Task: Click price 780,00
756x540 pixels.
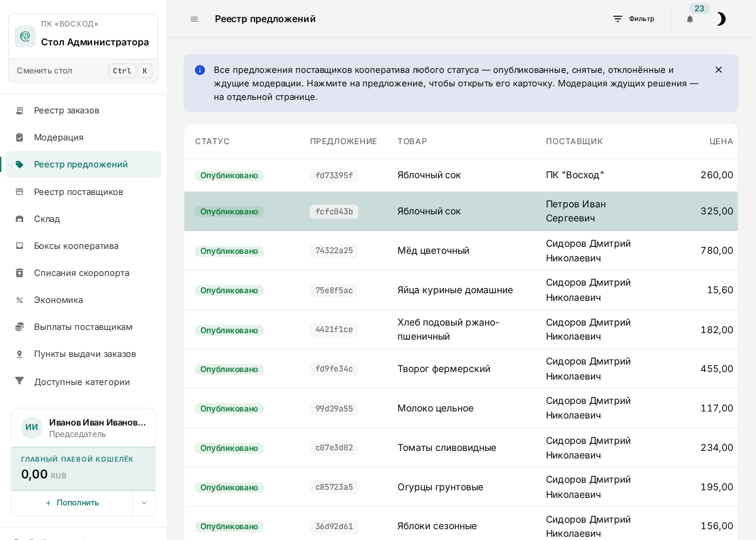Action: pos(717,251)
